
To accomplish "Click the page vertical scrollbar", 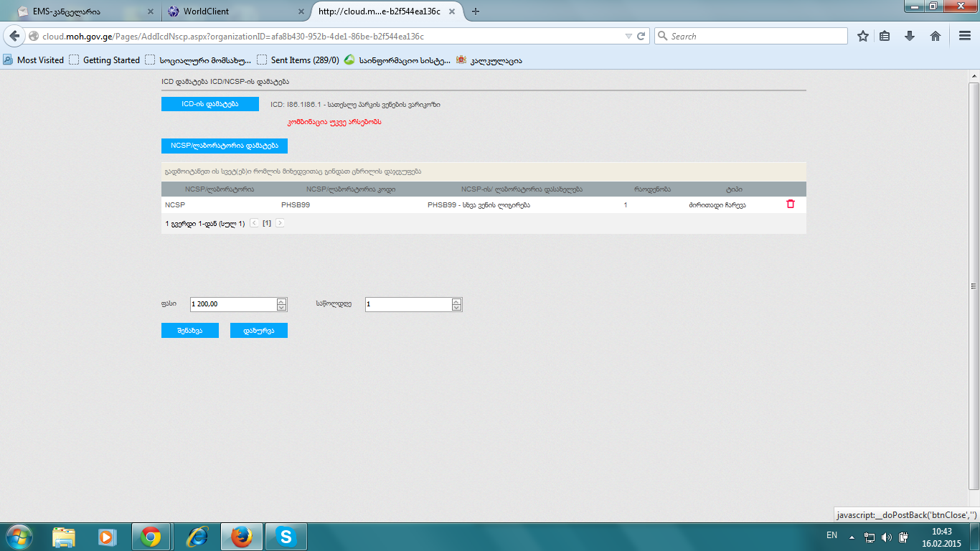I will [x=974, y=286].
